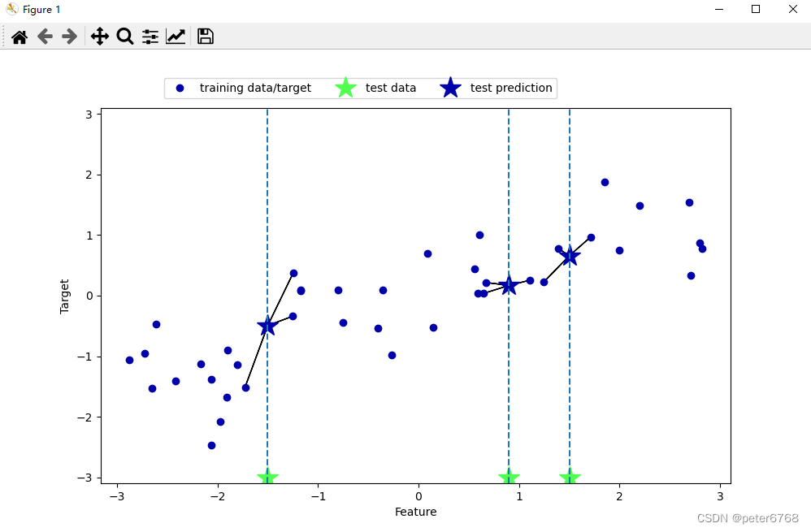Click the rightmost blue prediction star
The height and width of the screenshot is (532, 811).
[570, 255]
